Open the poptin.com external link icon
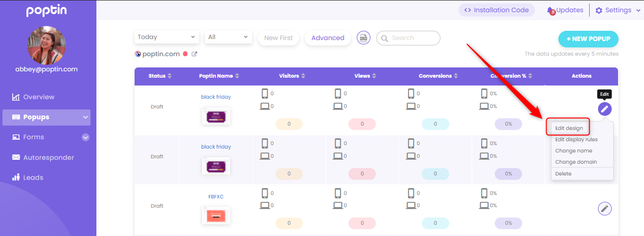This screenshot has width=644, height=236. 194,54
